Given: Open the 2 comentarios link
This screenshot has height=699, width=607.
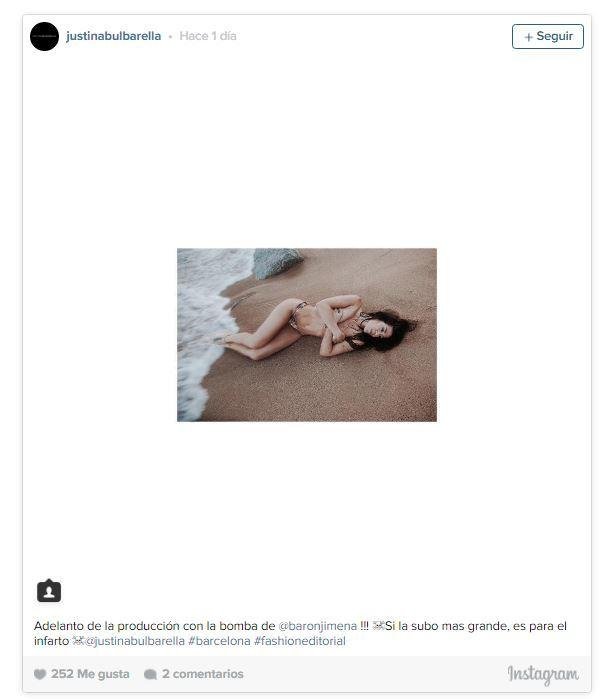Looking at the screenshot, I should tap(203, 674).
